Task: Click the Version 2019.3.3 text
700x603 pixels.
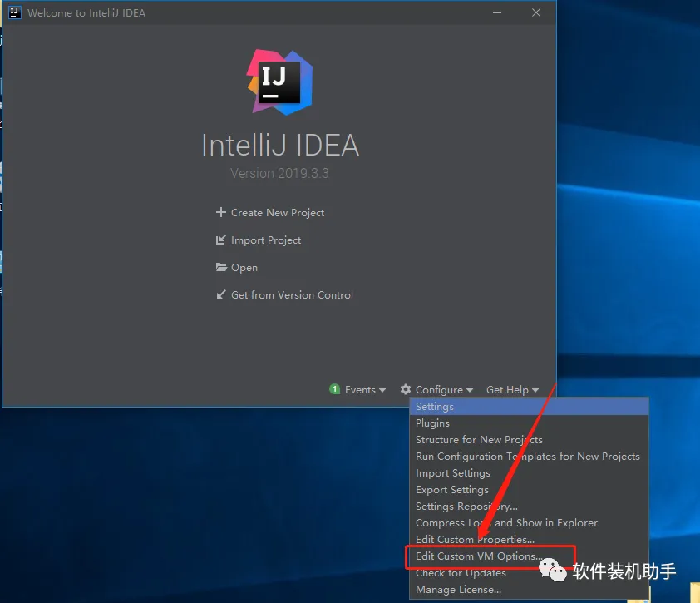Action: coord(279,173)
